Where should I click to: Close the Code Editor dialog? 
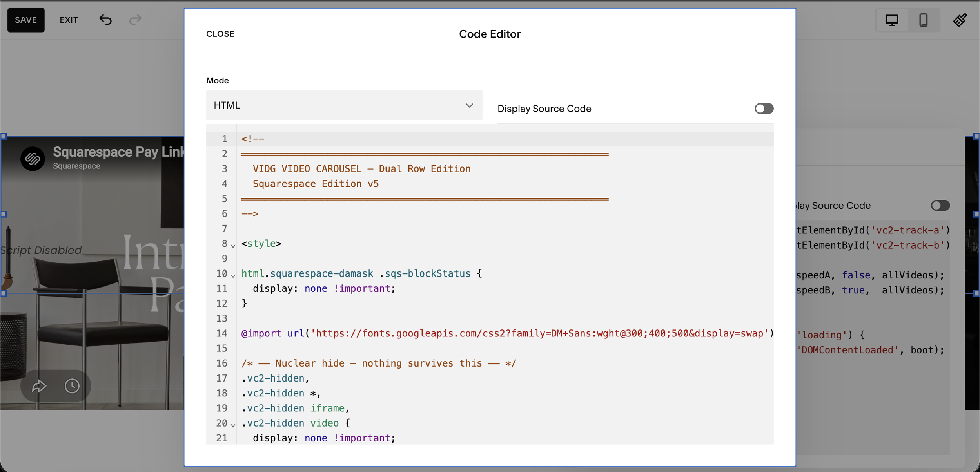pos(220,34)
